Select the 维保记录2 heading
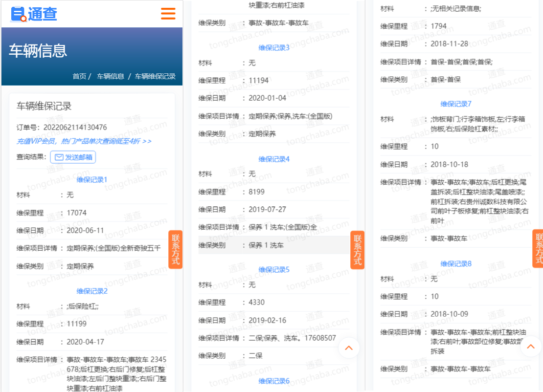 point(92,291)
